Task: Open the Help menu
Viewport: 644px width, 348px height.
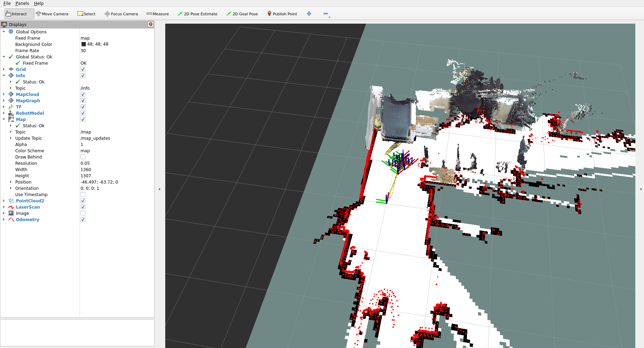Action: click(x=39, y=3)
